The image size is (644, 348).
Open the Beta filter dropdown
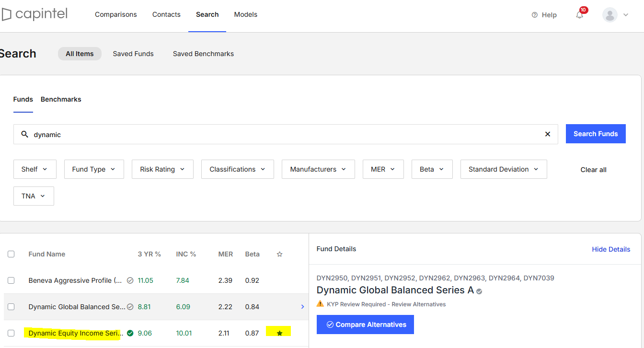[432, 169]
